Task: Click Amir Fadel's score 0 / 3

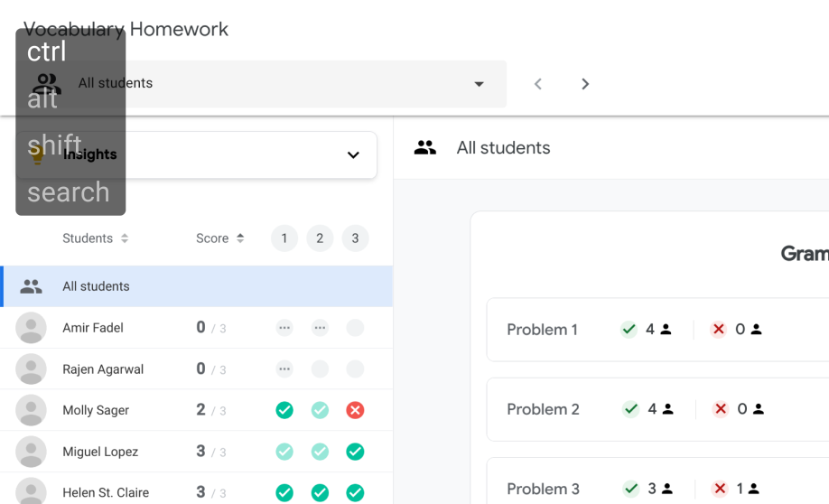Action: point(211,327)
